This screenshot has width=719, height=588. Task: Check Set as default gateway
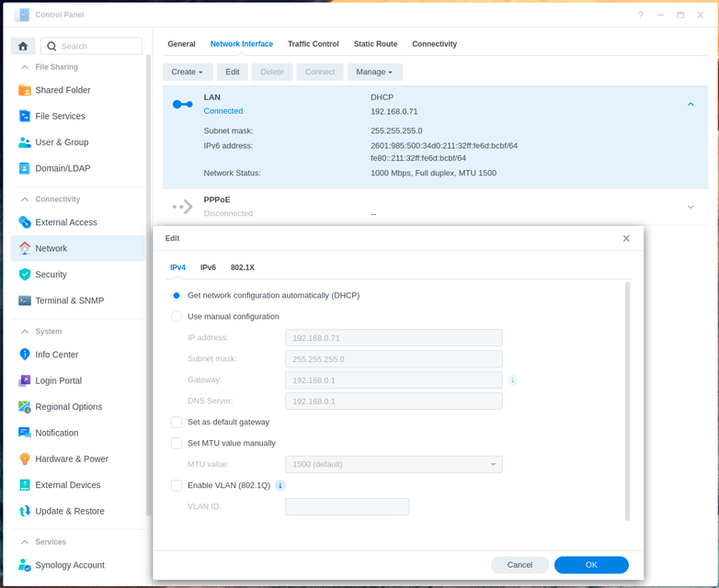click(x=177, y=422)
